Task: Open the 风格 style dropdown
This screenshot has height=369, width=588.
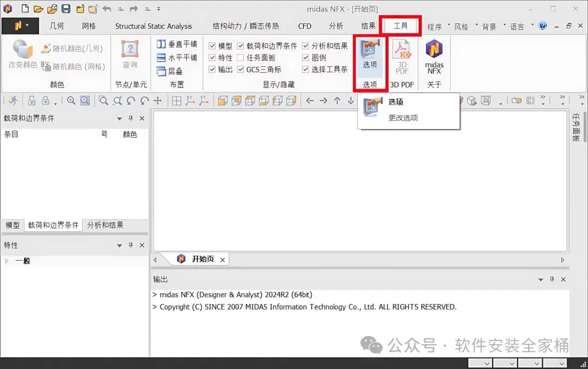Action: pos(465,26)
